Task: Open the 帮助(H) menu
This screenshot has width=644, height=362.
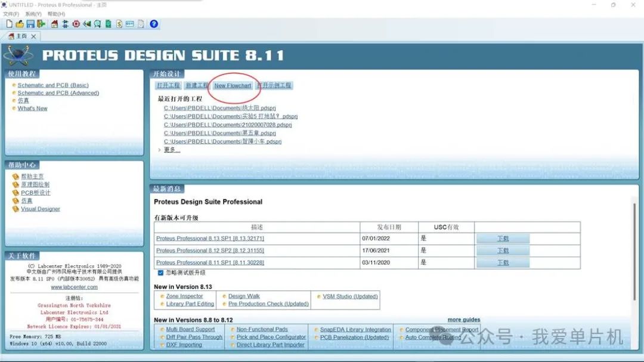Action: (x=56, y=14)
